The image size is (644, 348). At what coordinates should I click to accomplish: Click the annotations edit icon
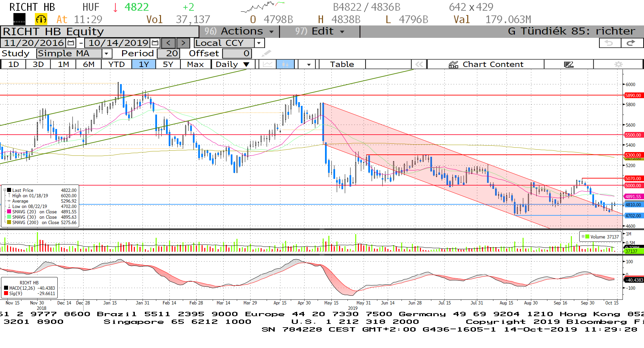pyautogui.click(x=569, y=64)
